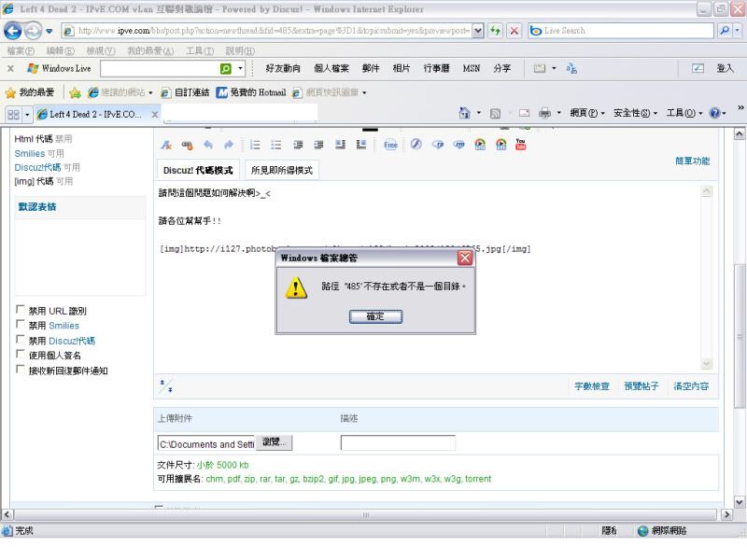Click the YouTube embed icon in editor toolbar
Screen dimensions: 747x560
coord(521,145)
